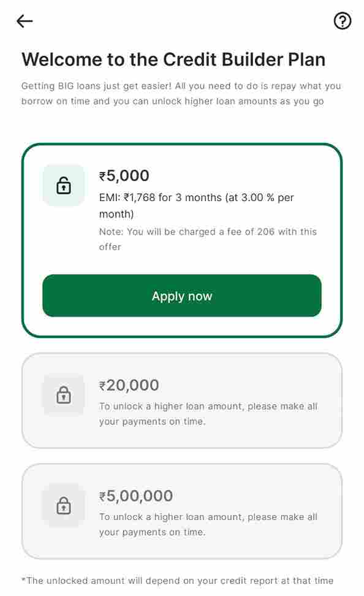The width and height of the screenshot is (364, 596).
Task: Click the green-bordered ₹5,000 offer card
Action: click(182, 240)
